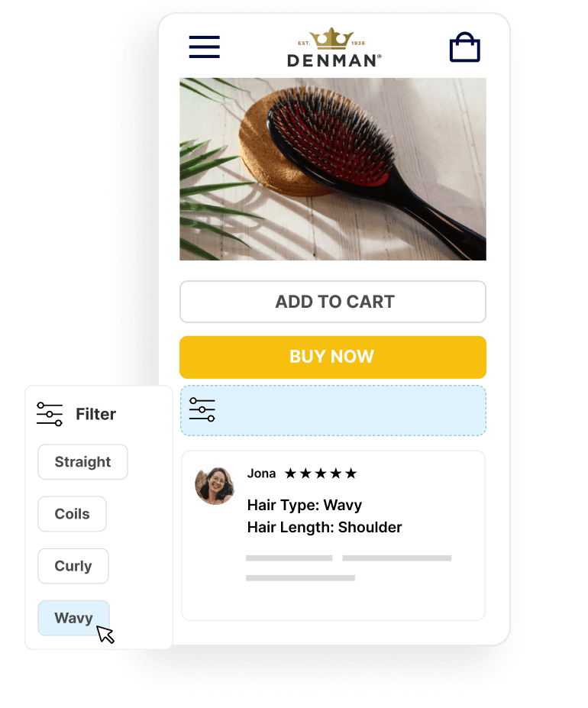Click Jona's profile avatar
The image size is (588, 708).
coord(215,486)
